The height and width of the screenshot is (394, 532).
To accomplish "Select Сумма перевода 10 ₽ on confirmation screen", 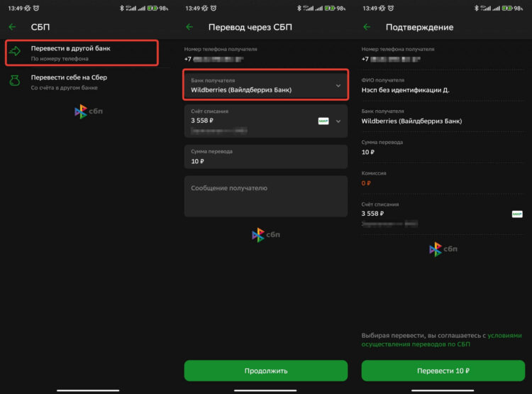I will click(x=367, y=152).
